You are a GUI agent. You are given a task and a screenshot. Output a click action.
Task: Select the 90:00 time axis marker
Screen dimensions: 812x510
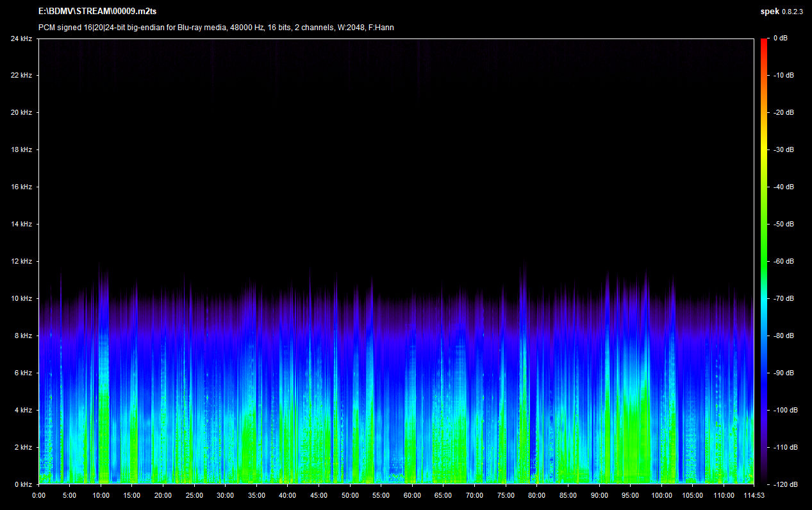599,495
